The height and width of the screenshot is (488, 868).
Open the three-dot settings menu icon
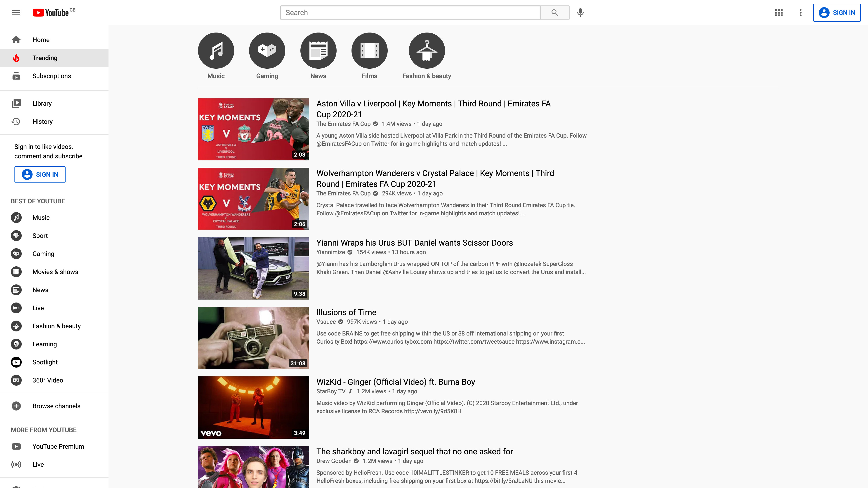pos(801,12)
